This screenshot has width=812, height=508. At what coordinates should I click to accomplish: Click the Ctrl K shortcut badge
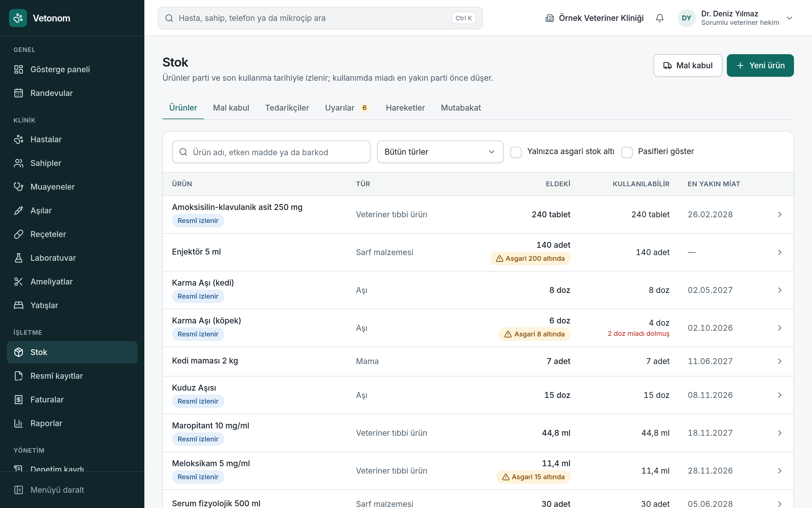[x=464, y=18]
